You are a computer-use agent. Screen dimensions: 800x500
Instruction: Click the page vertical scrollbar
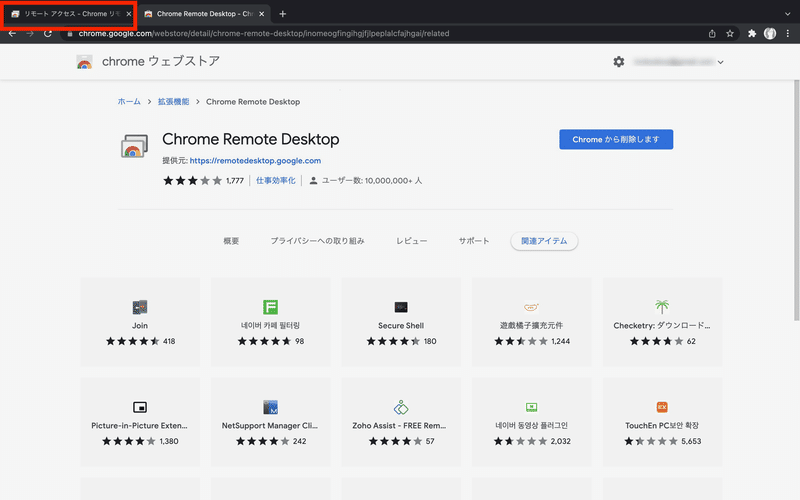tap(796, 200)
